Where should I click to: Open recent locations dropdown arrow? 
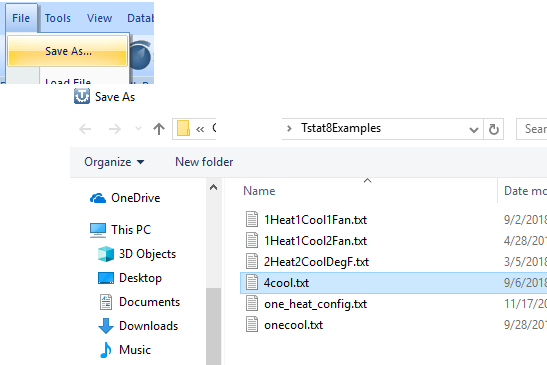(x=138, y=129)
